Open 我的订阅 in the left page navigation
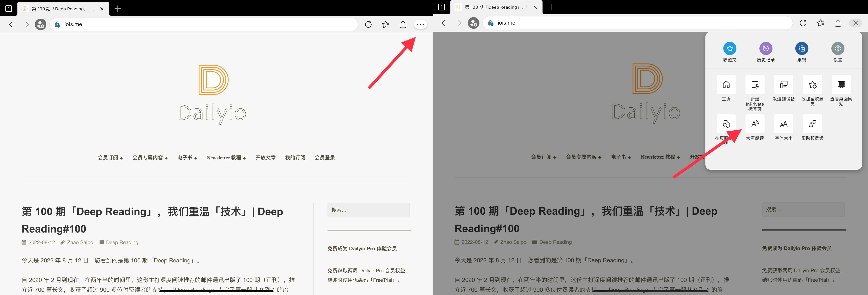The image size is (868, 295). (295, 158)
